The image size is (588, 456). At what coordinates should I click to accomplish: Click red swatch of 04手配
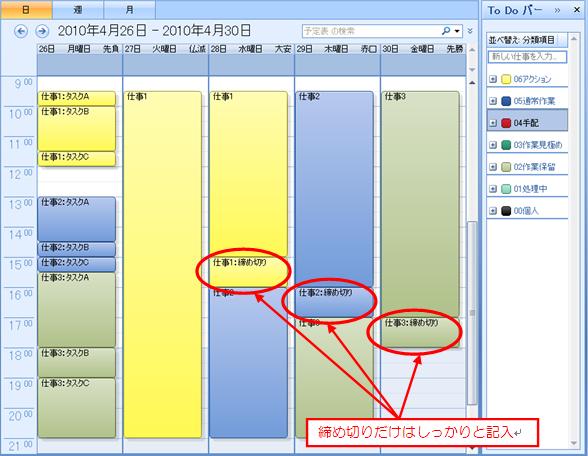point(506,123)
